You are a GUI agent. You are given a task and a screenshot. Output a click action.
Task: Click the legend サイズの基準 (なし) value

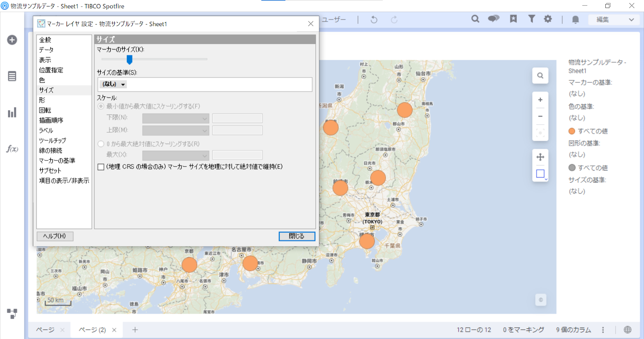pyautogui.click(x=577, y=191)
